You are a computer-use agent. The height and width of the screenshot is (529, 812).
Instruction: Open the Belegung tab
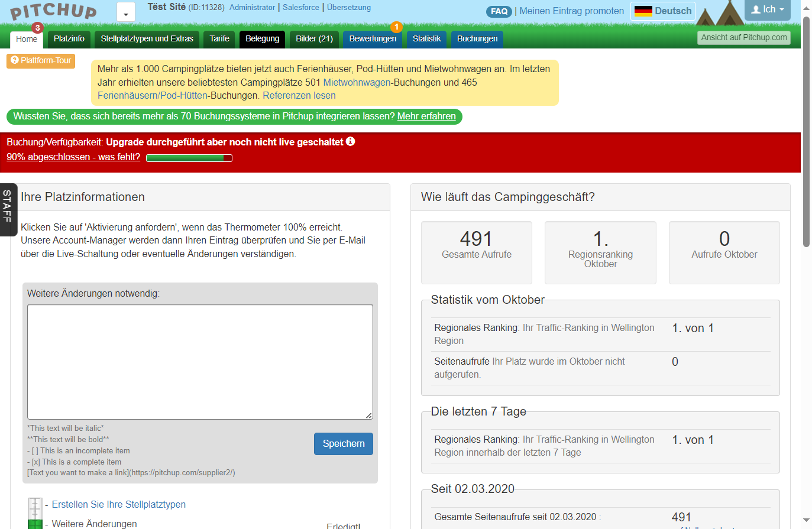(263, 39)
